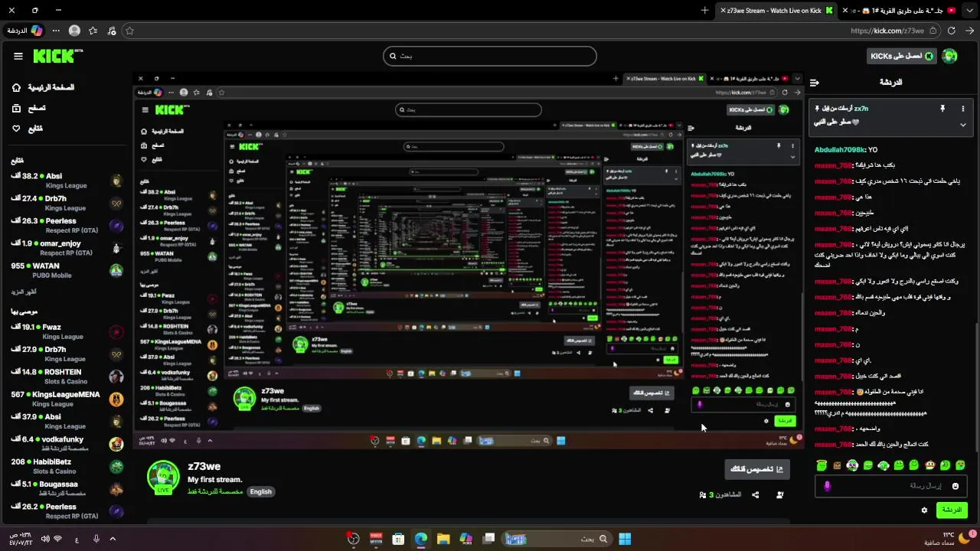Image resolution: width=980 pixels, height=551 pixels.
Task: Open the browse page in sidebar
Action: coord(28,108)
